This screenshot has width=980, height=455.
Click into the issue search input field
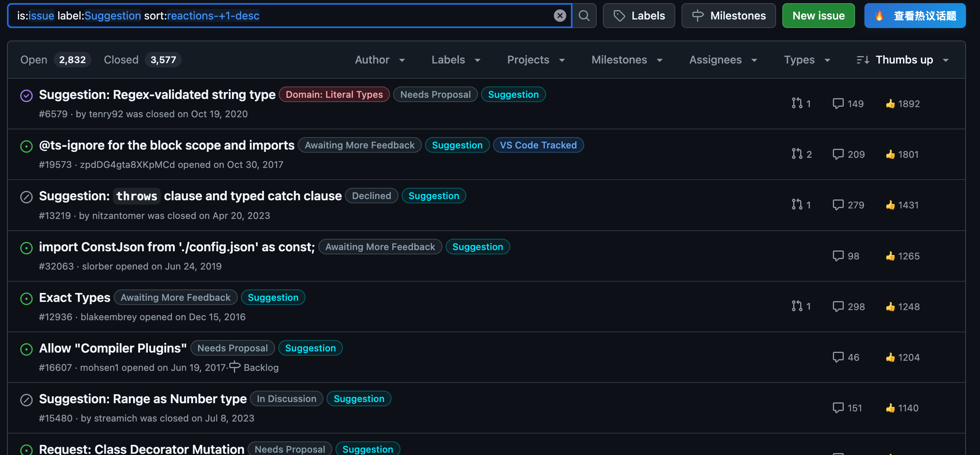tap(389, 16)
